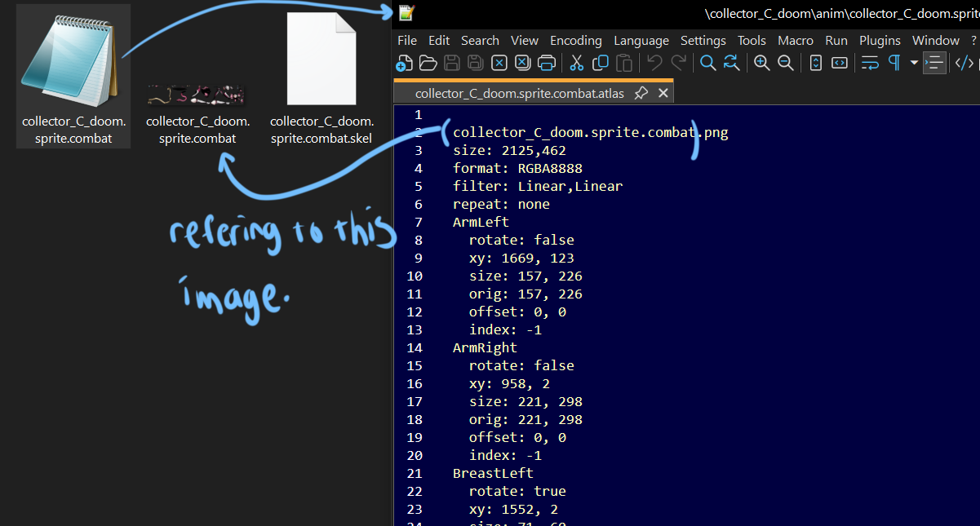Click the Paste clipboard icon

(x=624, y=63)
